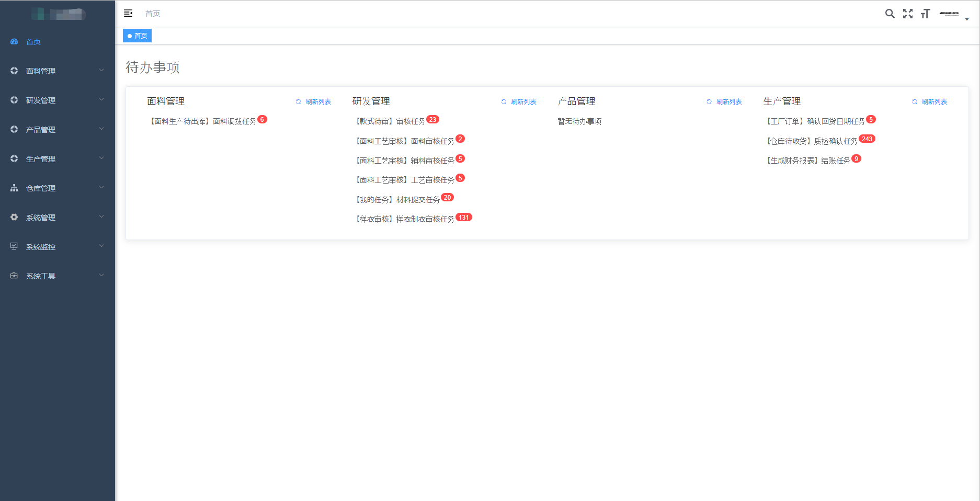The image size is (980, 501).
Task: Open user avatar dropdown menu
Action: point(954,14)
